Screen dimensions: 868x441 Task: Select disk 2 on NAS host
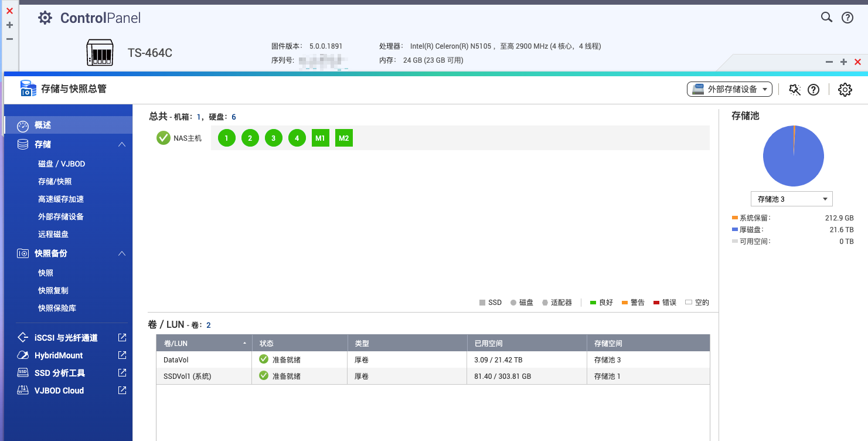pyautogui.click(x=250, y=138)
